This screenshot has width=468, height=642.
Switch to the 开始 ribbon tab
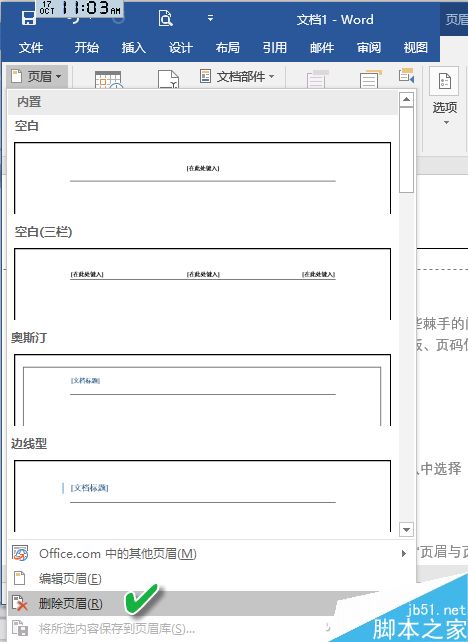(x=86, y=47)
